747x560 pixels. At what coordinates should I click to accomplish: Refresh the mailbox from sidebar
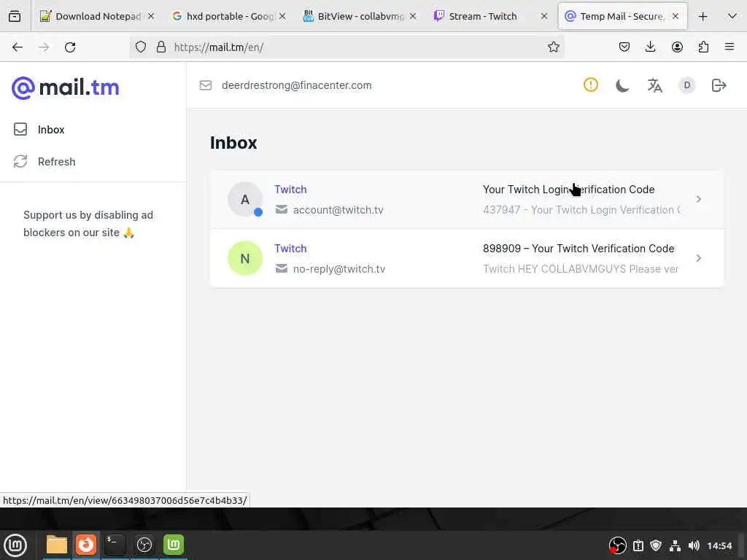pyautogui.click(x=44, y=161)
